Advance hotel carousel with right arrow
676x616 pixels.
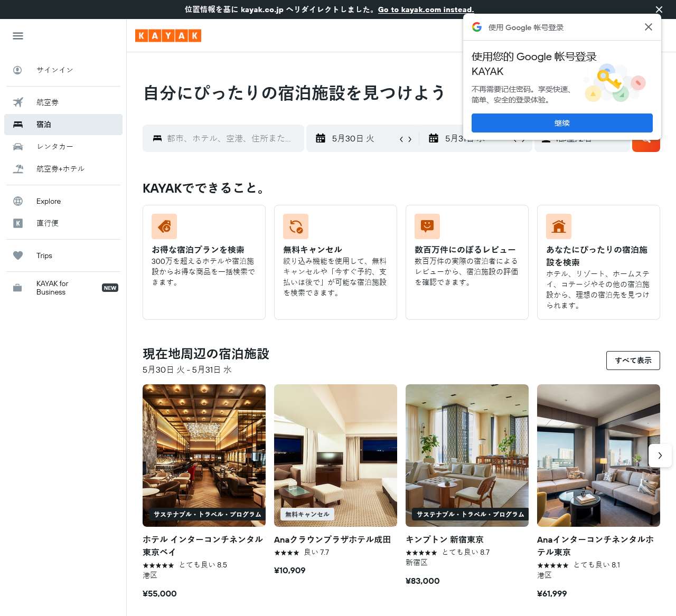pyautogui.click(x=660, y=456)
